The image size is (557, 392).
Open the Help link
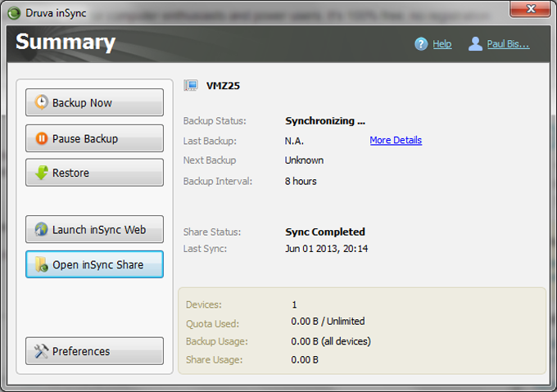coord(442,44)
